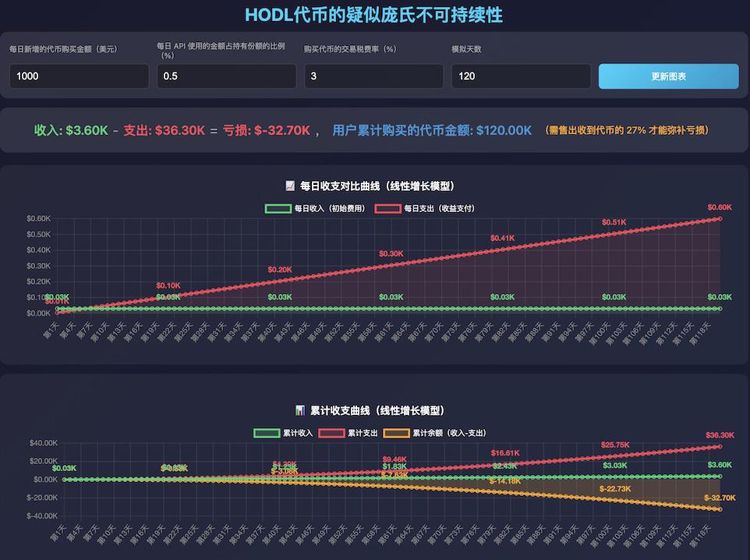Toggle the 累计收入 legend item
Image resolution: width=750 pixels, height=560 pixels.
[284, 433]
